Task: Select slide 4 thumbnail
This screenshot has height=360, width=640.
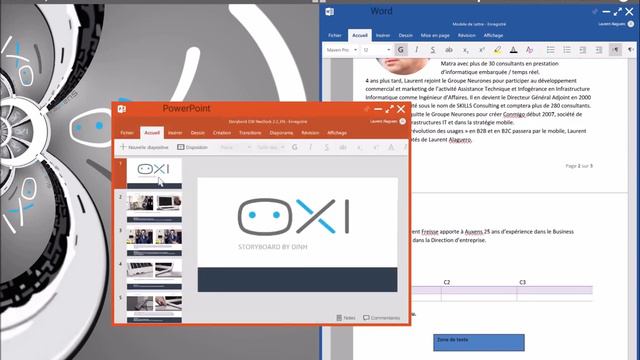Action: pos(154,276)
